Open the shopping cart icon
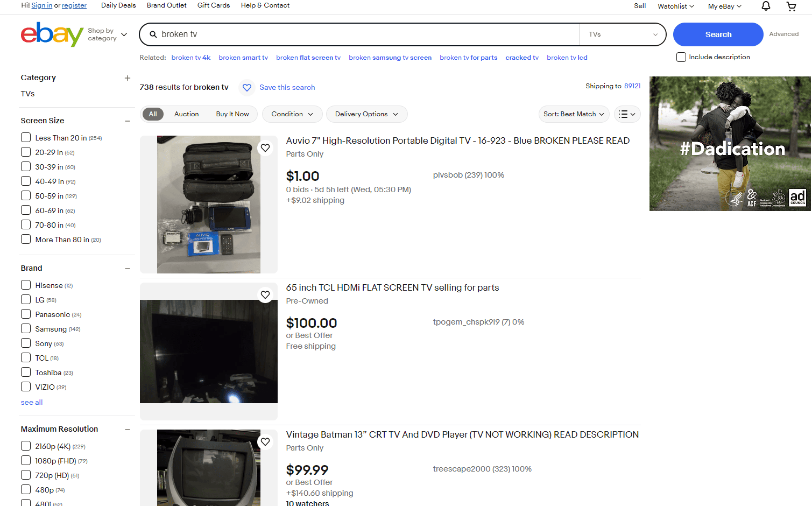The height and width of the screenshot is (506, 812). point(791,6)
